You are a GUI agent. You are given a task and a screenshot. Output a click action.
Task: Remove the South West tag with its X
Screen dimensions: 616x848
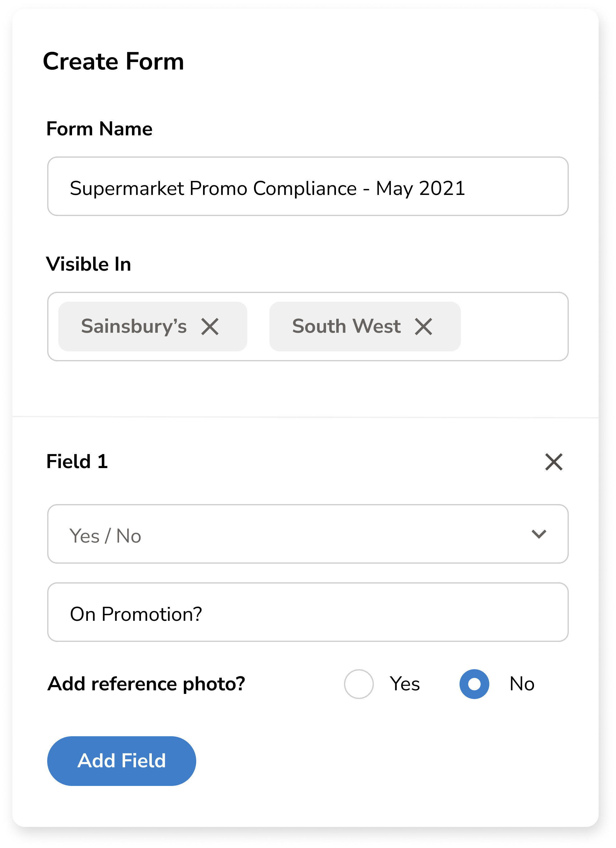[x=423, y=327]
